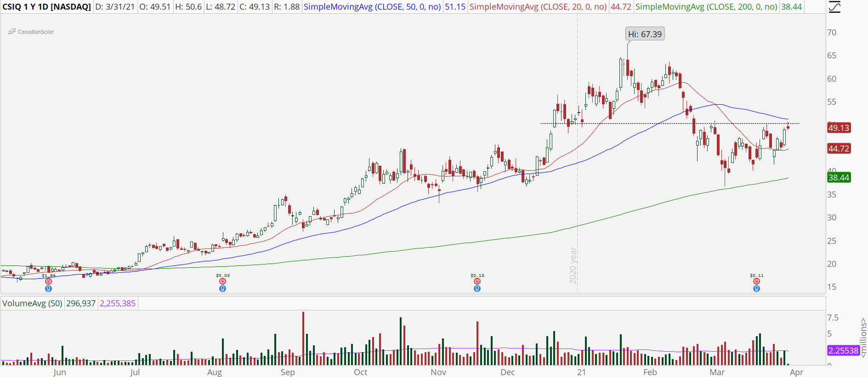
Task: Click the blue lightbulb icon near June
Action: 48,289
